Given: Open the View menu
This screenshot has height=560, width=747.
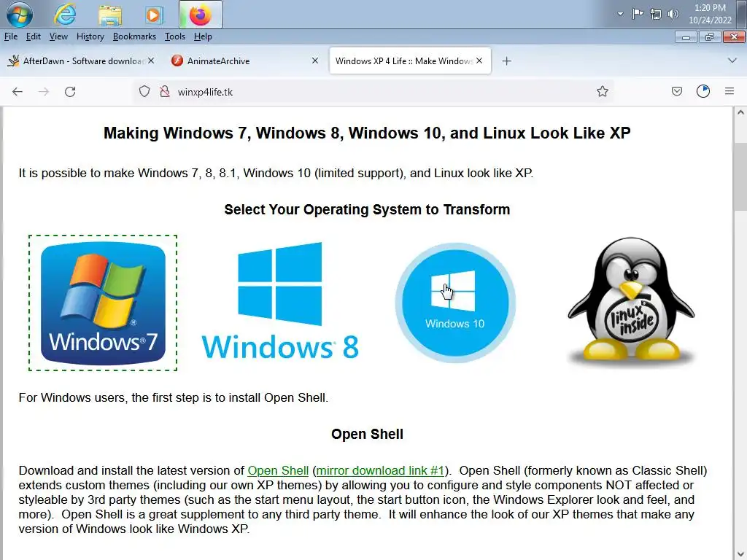Looking at the screenshot, I should tap(58, 36).
